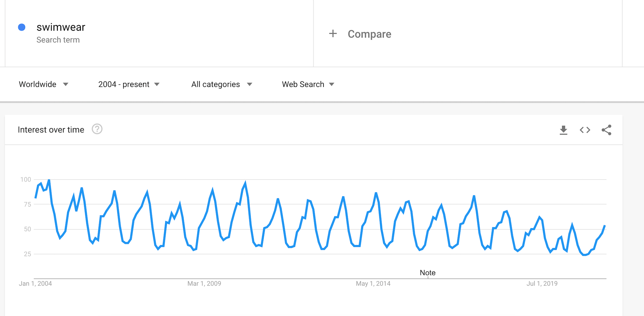Download the Interest over time data

click(x=563, y=130)
